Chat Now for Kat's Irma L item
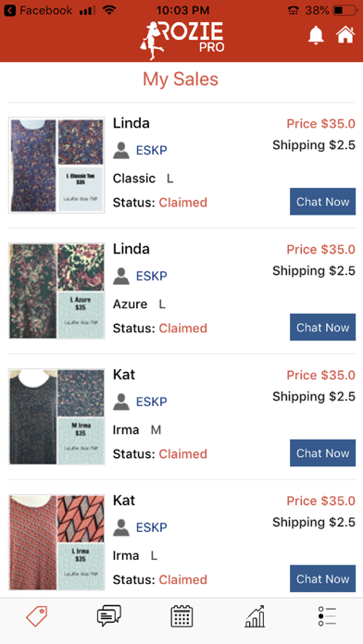363x644 pixels. 322,578
